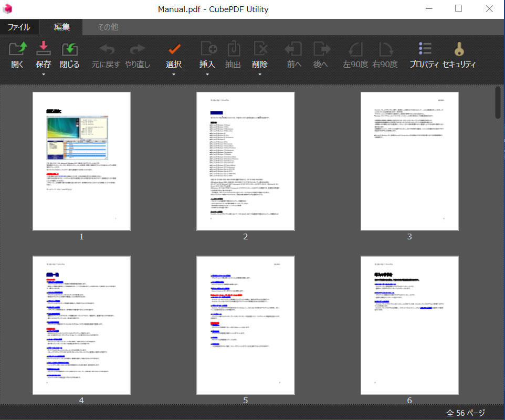Click the Delete (削除) page icon
This screenshot has height=420, width=505.
tap(260, 49)
